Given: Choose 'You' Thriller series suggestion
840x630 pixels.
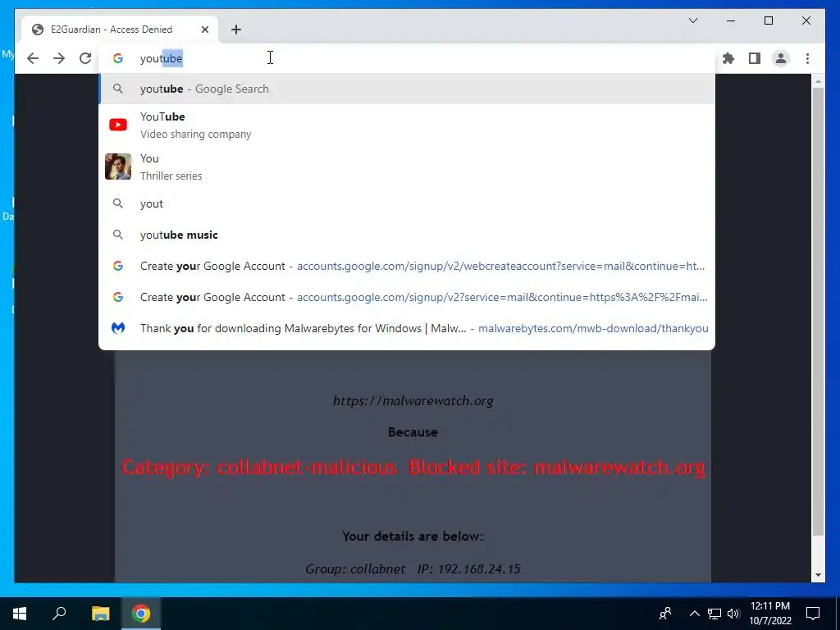Looking at the screenshot, I should point(407,167).
